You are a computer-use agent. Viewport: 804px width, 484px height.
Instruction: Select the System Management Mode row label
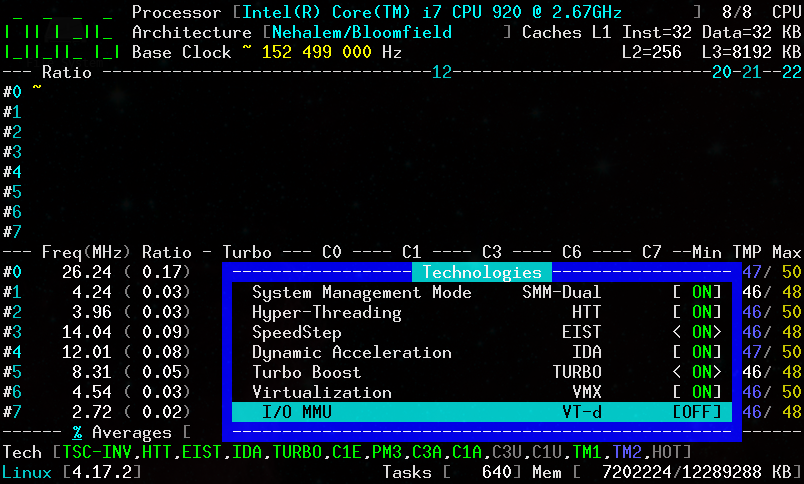pyautogui.click(x=361, y=292)
